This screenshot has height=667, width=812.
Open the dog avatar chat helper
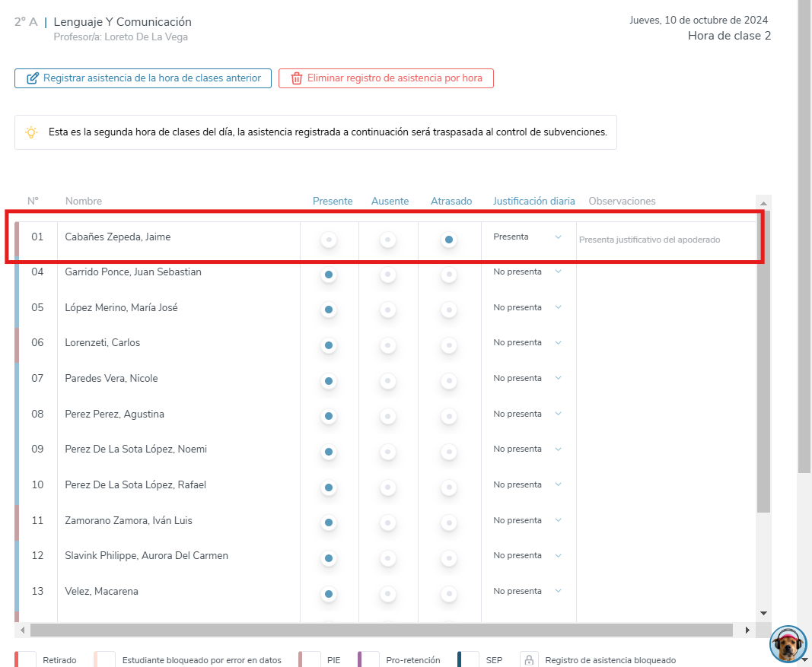click(x=788, y=644)
